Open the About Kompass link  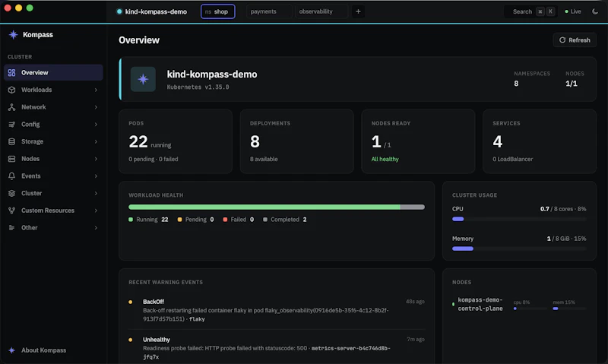pyautogui.click(x=37, y=350)
